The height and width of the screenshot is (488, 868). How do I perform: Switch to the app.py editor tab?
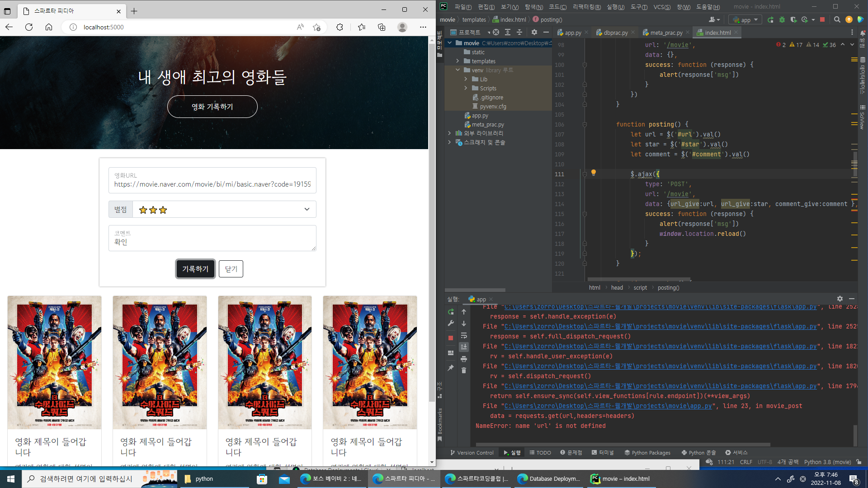[573, 33]
